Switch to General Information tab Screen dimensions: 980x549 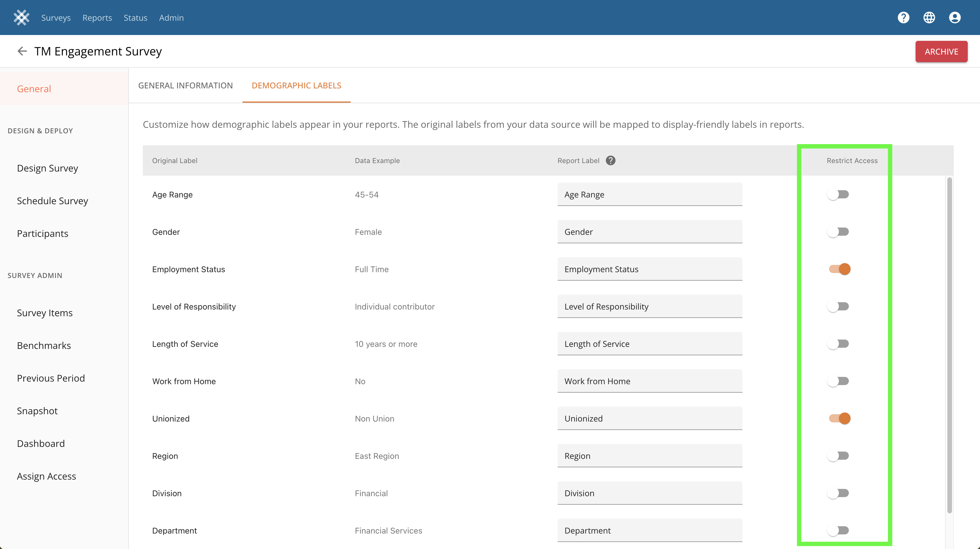[185, 85]
